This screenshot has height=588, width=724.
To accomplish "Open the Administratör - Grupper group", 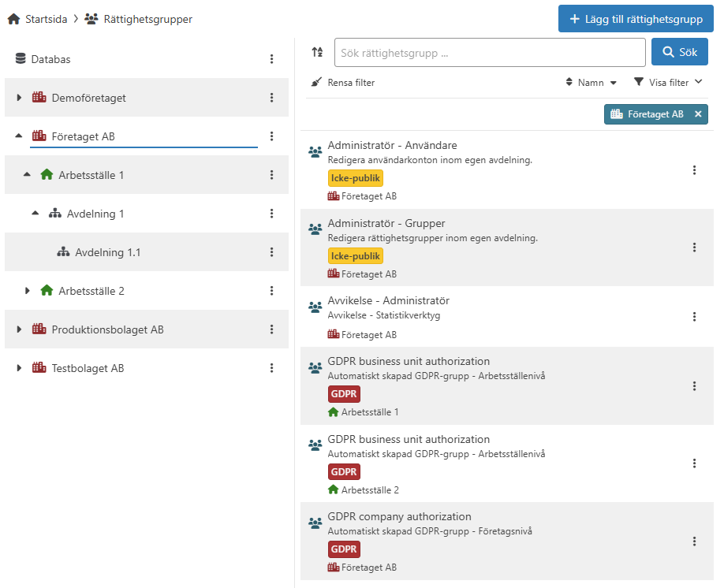I will point(386,223).
